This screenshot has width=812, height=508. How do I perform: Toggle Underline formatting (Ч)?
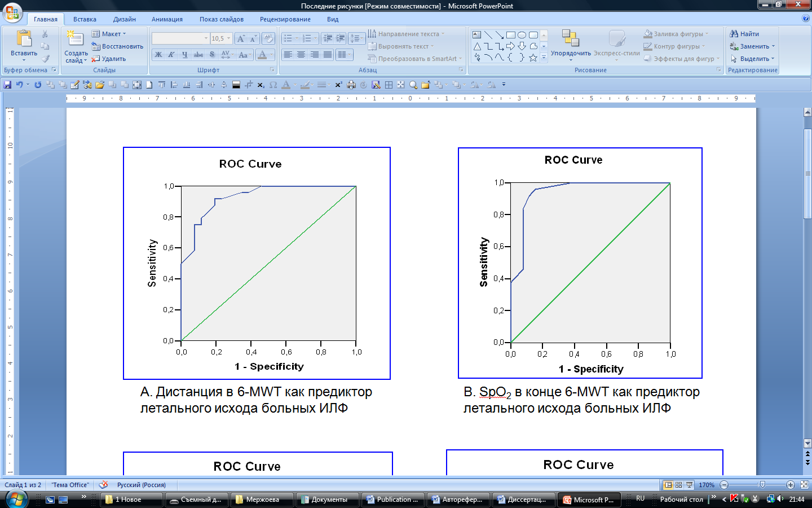184,55
